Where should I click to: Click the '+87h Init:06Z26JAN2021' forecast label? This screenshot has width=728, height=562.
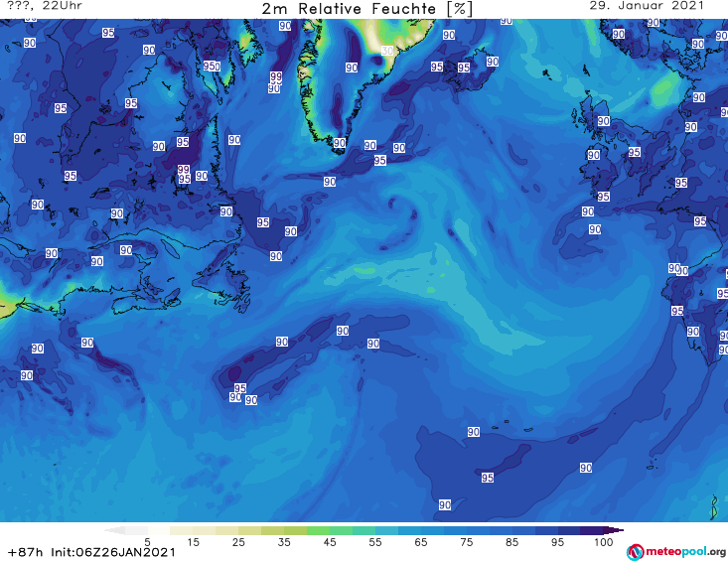click(x=91, y=552)
